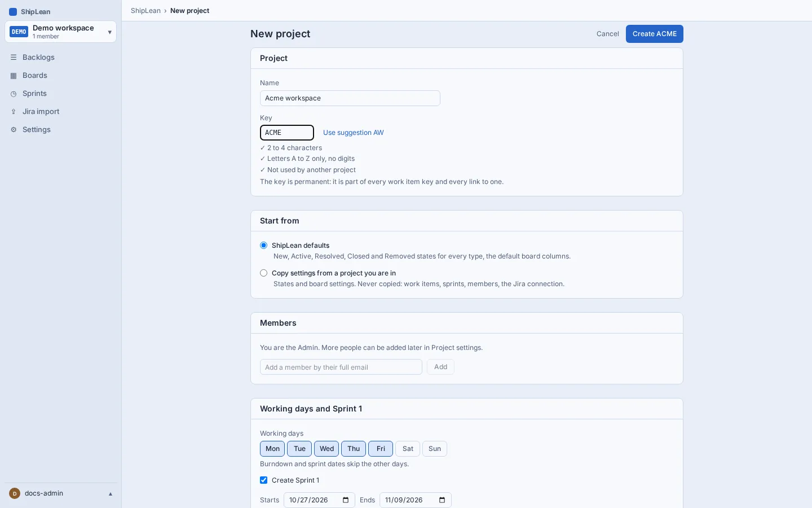
Task: Toggle Tue working day off
Action: (299, 449)
